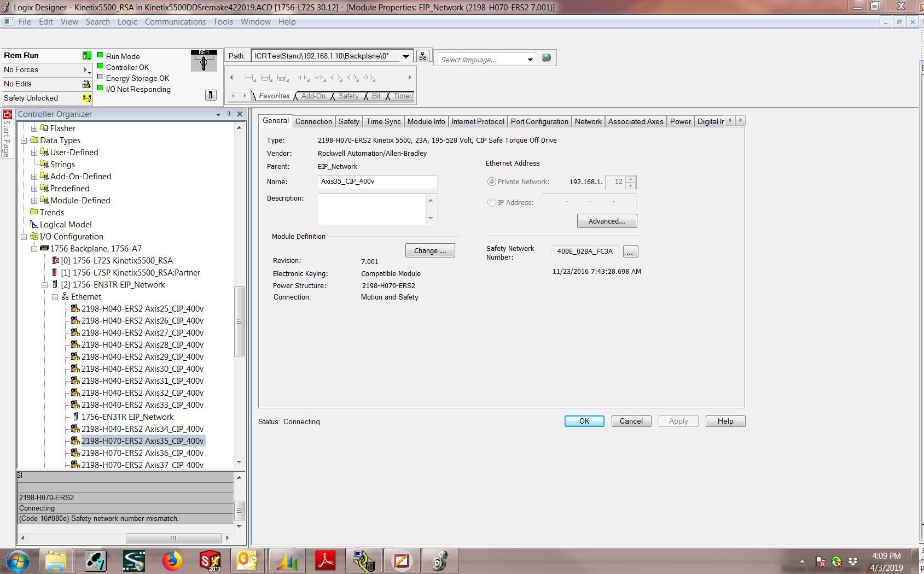The height and width of the screenshot is (574, 924).
Task: Click the 1756-L72S controller module icon
Action: 55,261
